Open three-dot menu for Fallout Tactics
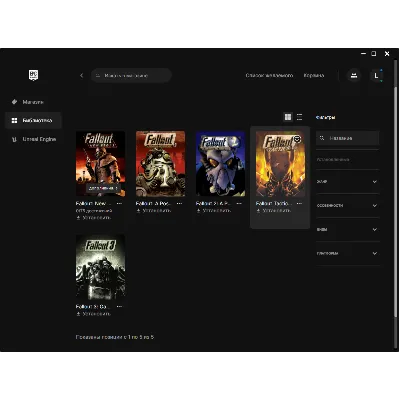Image resolution: width=400 pixels, height=400 pixels. [299, 203]
